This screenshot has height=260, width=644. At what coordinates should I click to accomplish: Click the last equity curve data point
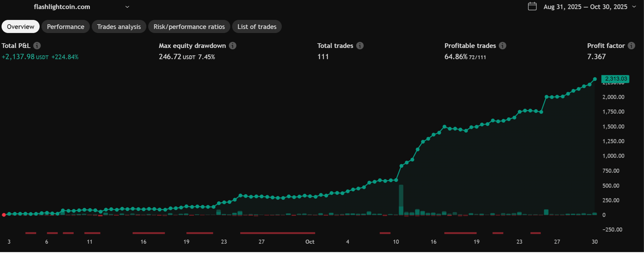click(595, 79)
